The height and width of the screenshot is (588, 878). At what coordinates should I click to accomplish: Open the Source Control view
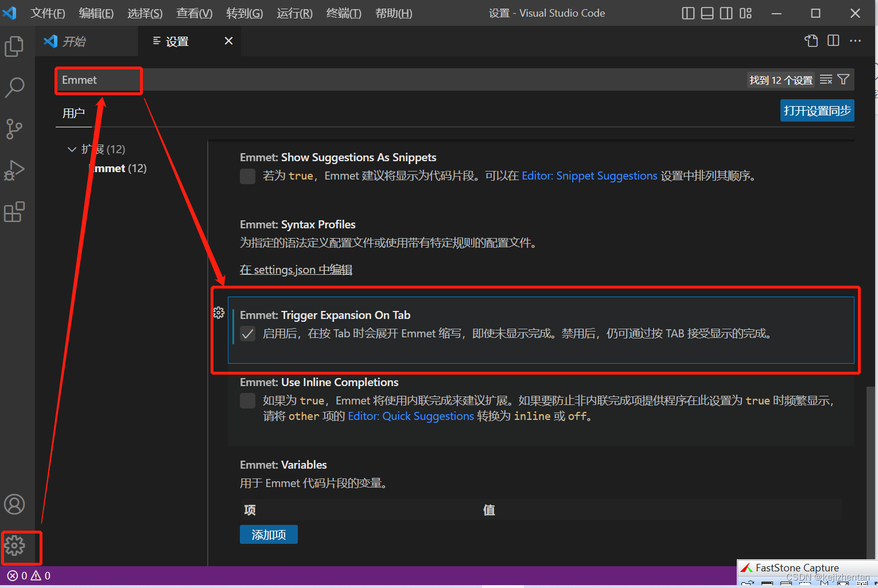[x=14, y=129]
